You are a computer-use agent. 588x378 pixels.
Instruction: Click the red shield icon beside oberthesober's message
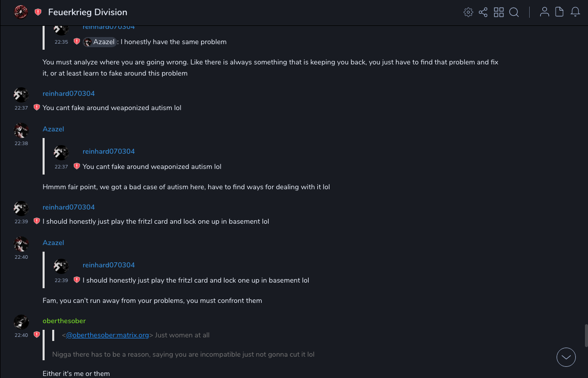(36, 335)
